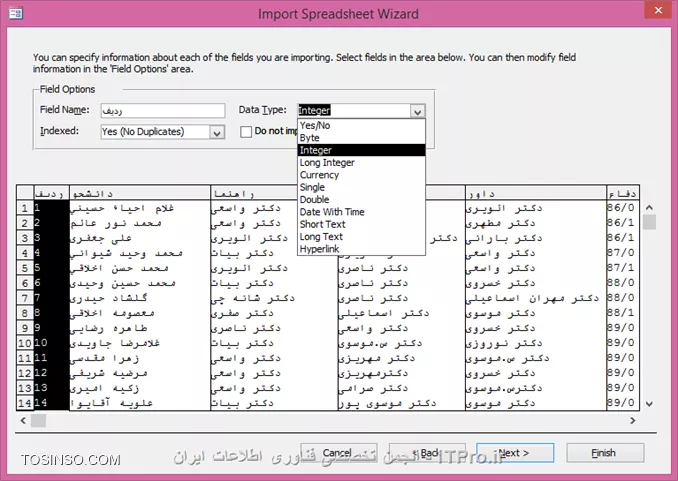
Task: Pick Long Integer data type
Action: 361,163
